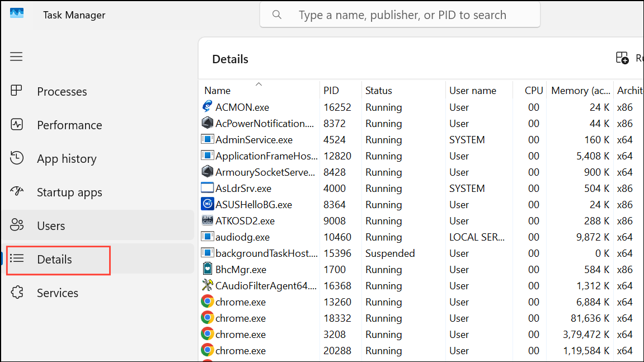Click the Run new task plus icon
The height and width of the screenshot is (362, 644).
tap(622, 58)
